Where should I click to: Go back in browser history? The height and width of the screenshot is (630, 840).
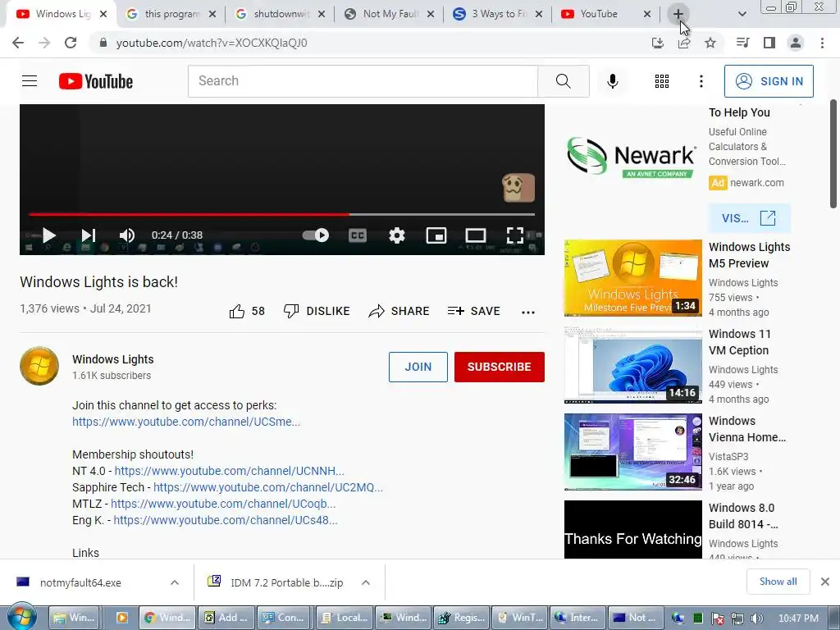[x=18, y=43]
